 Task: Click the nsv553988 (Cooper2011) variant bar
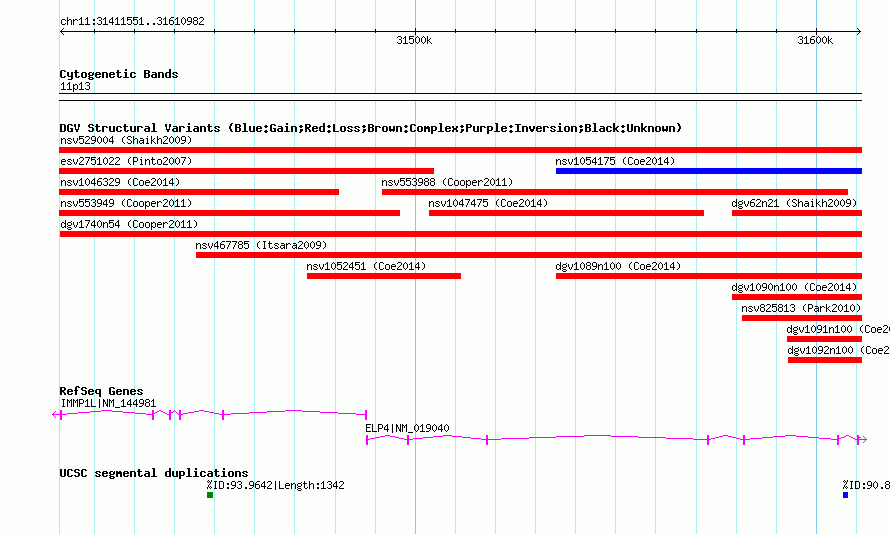[x=615, y=192]
